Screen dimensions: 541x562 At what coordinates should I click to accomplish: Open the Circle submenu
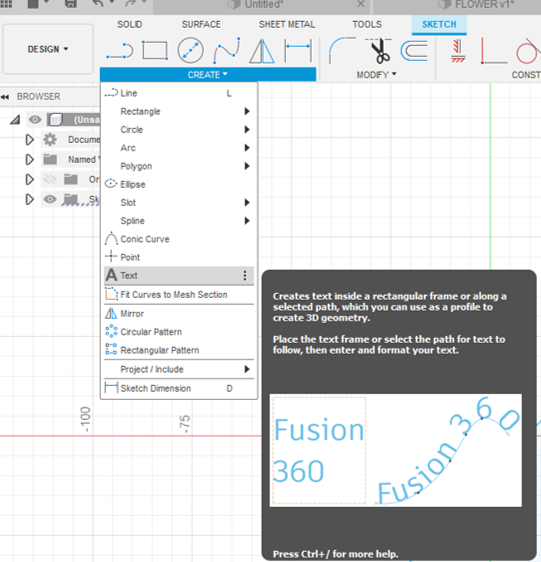pyautogui.click(x=179, y=130)
